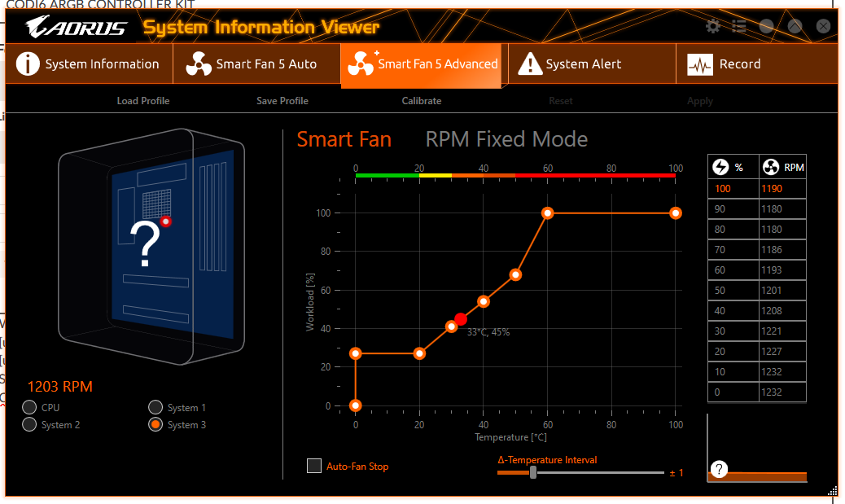Click curve point at 40°C on fan curve

484,301
